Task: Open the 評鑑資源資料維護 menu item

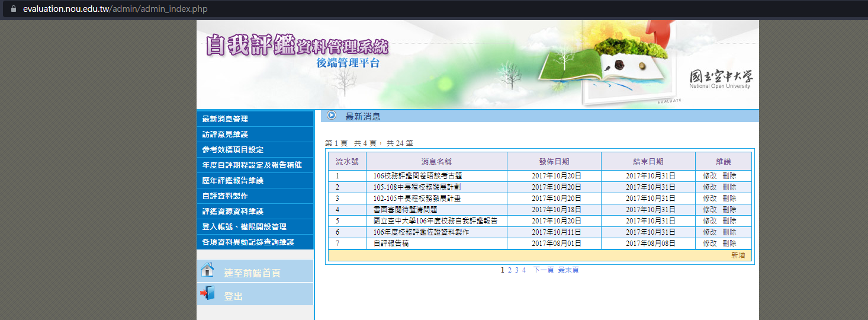Action: click(x=255, y=212)
